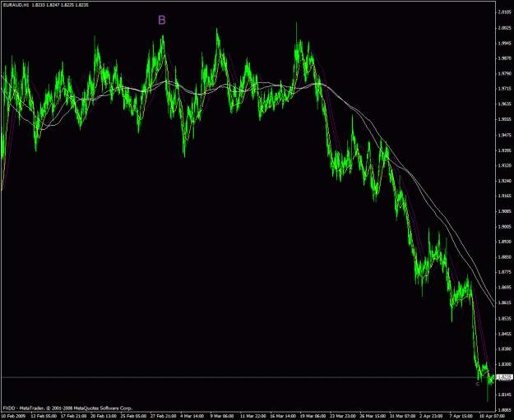Select the purple B wave label
514x420 pixels.
[162, 21]
